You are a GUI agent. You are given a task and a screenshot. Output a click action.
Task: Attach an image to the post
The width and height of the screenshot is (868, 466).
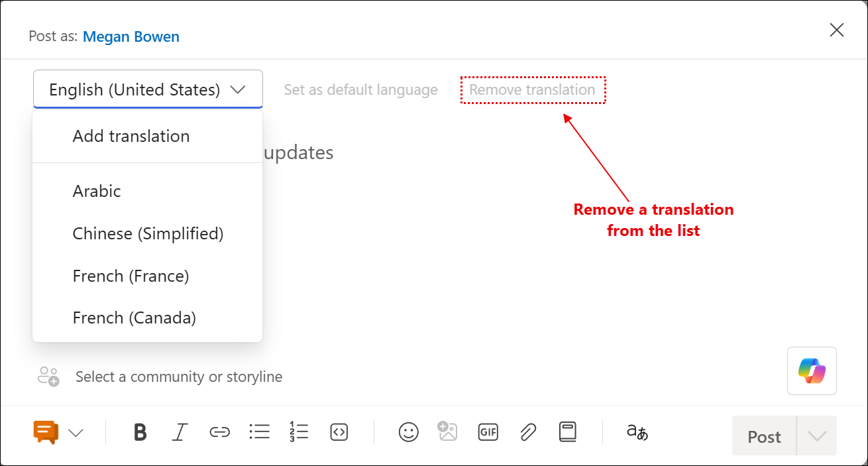click(448, 432)
